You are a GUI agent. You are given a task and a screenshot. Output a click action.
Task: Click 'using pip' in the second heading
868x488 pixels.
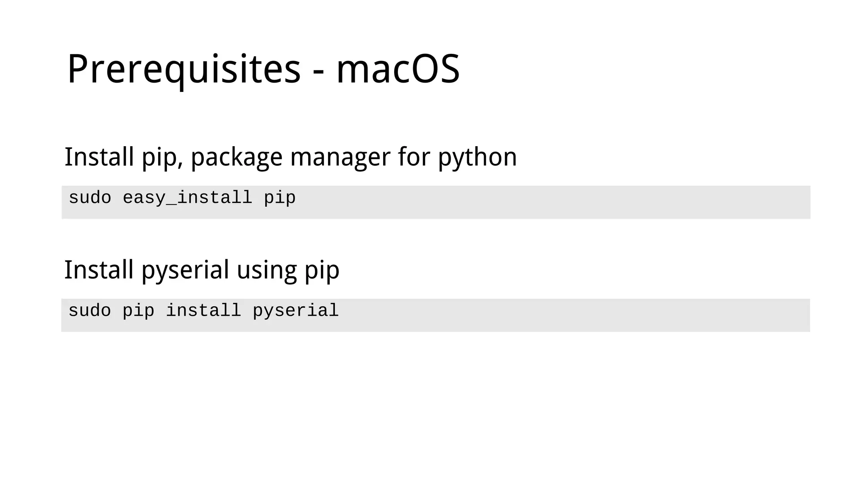(x=288, y=271)
